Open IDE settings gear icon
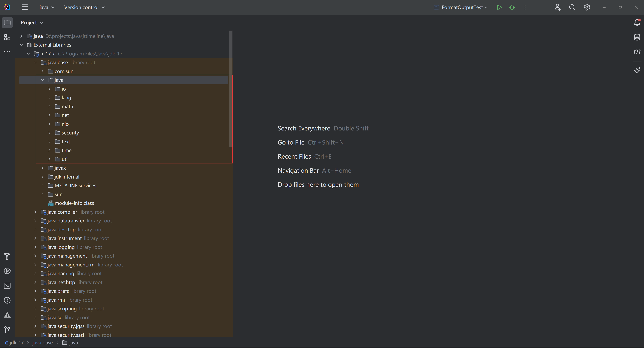The image size is (644, 348). pos(587,7)
